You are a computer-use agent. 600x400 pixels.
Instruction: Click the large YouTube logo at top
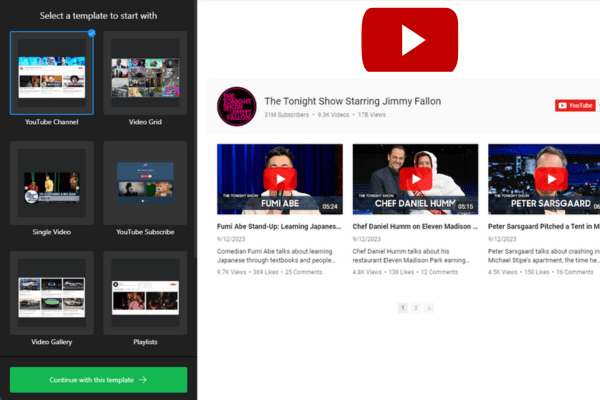(x=411, y=39)
